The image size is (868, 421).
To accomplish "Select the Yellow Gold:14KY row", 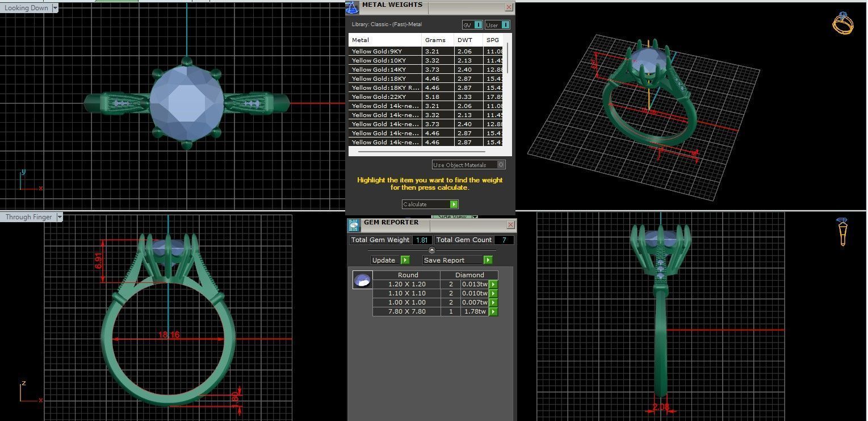I will [427, 69].
